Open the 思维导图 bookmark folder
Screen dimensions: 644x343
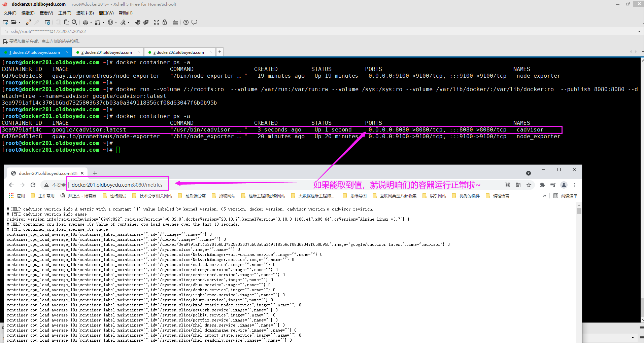pos(354,196)
